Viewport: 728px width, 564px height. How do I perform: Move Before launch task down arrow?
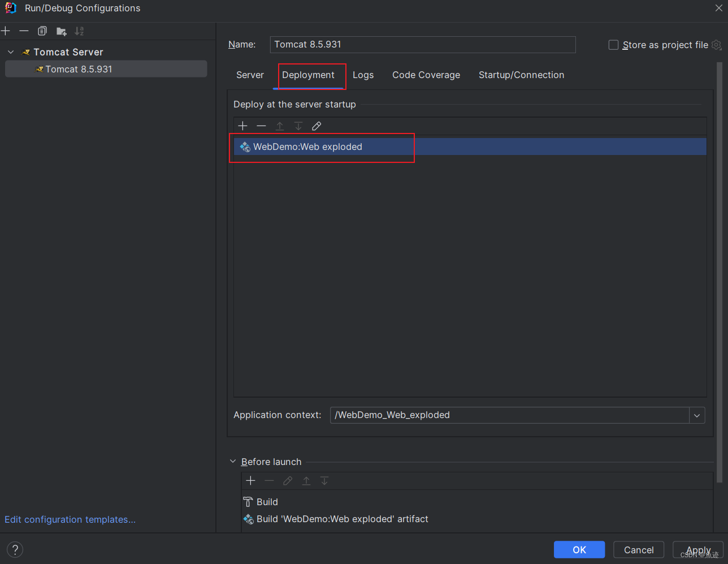324,481
